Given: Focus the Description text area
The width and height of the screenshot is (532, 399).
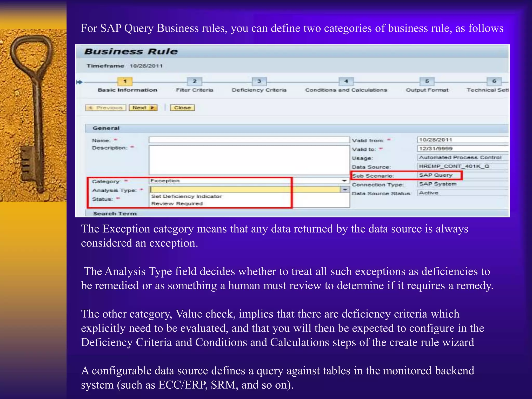Looking at the screenshot, I should [249, 160].
